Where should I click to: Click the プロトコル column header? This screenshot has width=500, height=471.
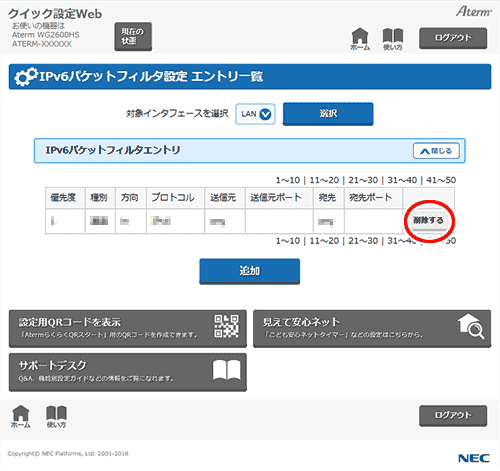(175, 198)
